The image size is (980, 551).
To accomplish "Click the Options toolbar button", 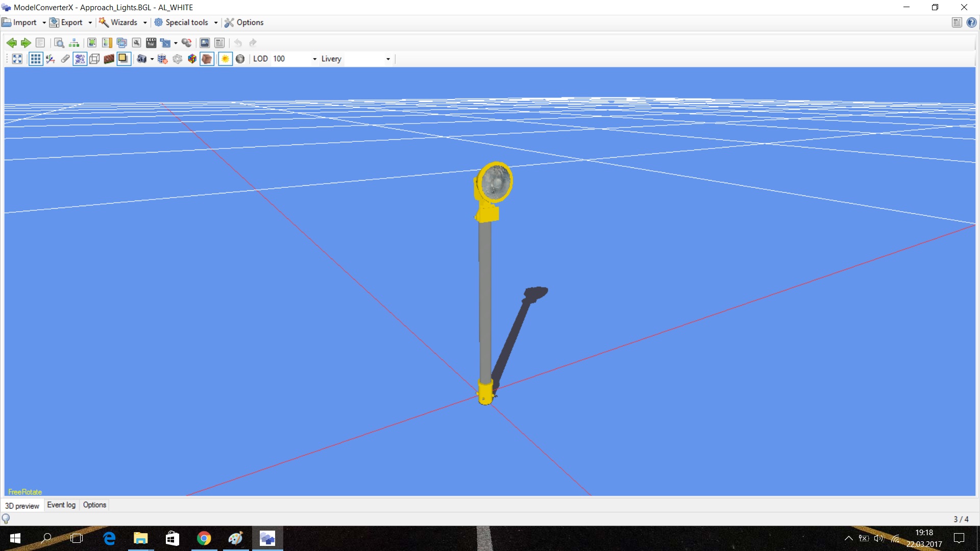I will 244,22.
